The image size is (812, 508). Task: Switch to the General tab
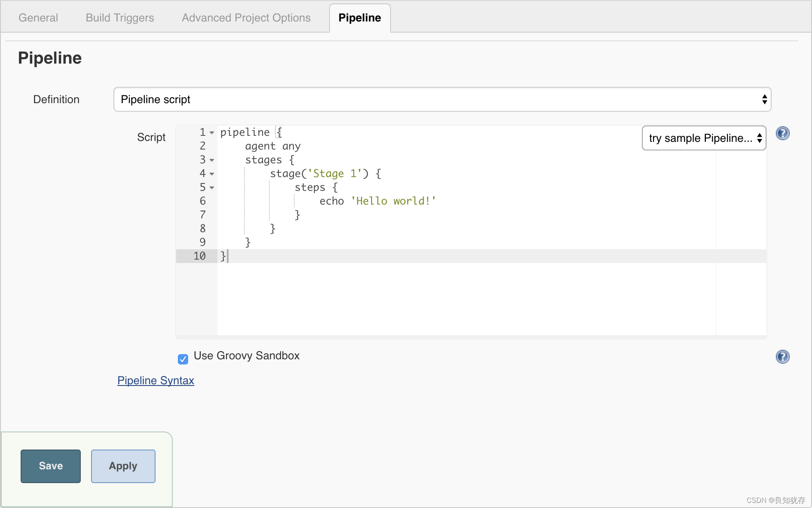click(38, 18)
